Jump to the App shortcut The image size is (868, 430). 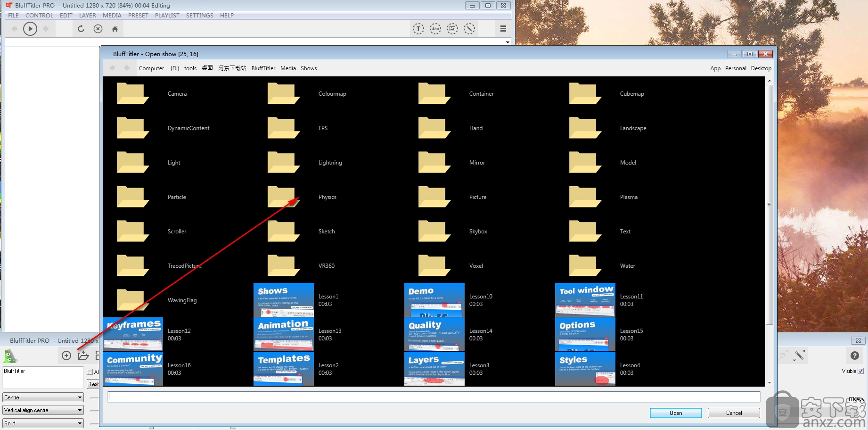[x=715, y=68]
